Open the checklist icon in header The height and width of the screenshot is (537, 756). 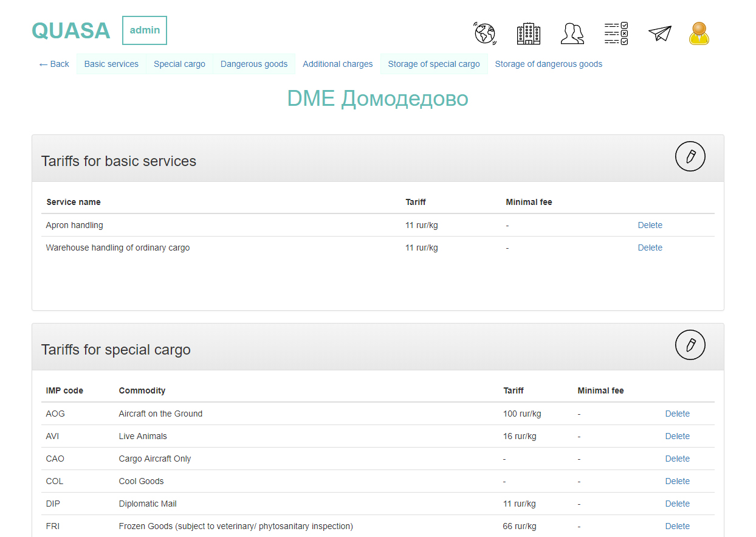[616, 33]
